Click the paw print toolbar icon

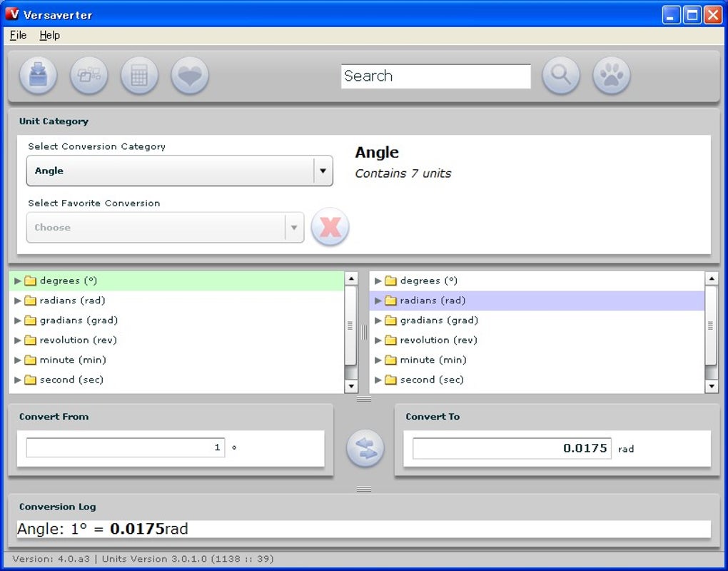612,75
